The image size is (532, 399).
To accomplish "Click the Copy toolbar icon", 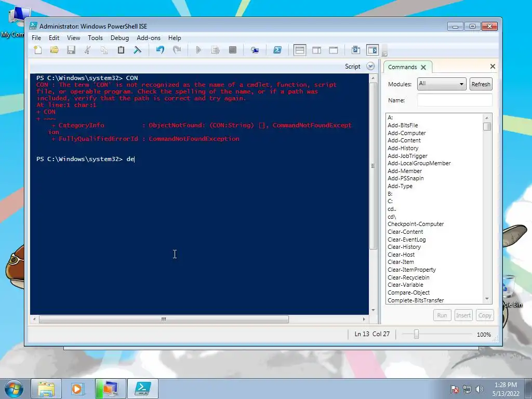I will click(104, 50).
